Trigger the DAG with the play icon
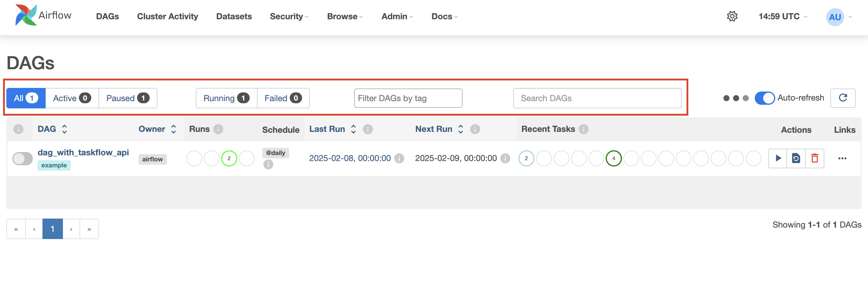This screenshot has width=868, height=283. (x=778, y=158)
